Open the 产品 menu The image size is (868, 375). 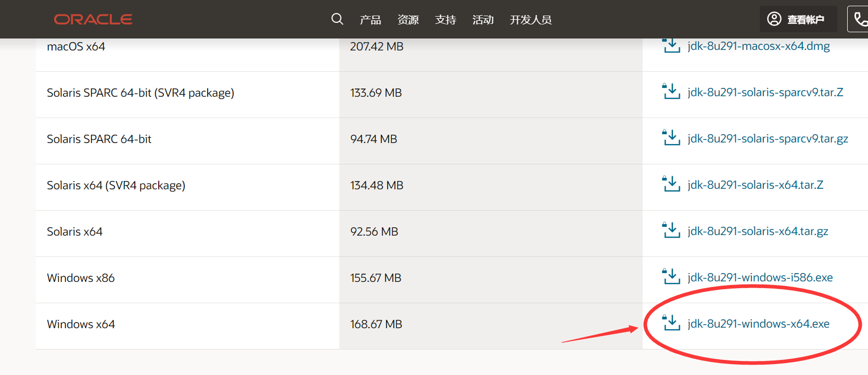(x=371, y=20)
